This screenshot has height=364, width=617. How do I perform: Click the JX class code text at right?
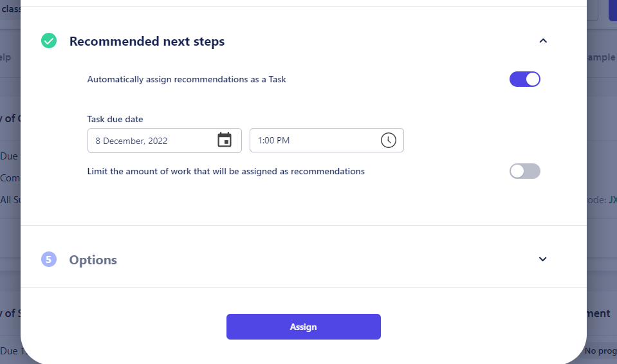pos(612,200)
